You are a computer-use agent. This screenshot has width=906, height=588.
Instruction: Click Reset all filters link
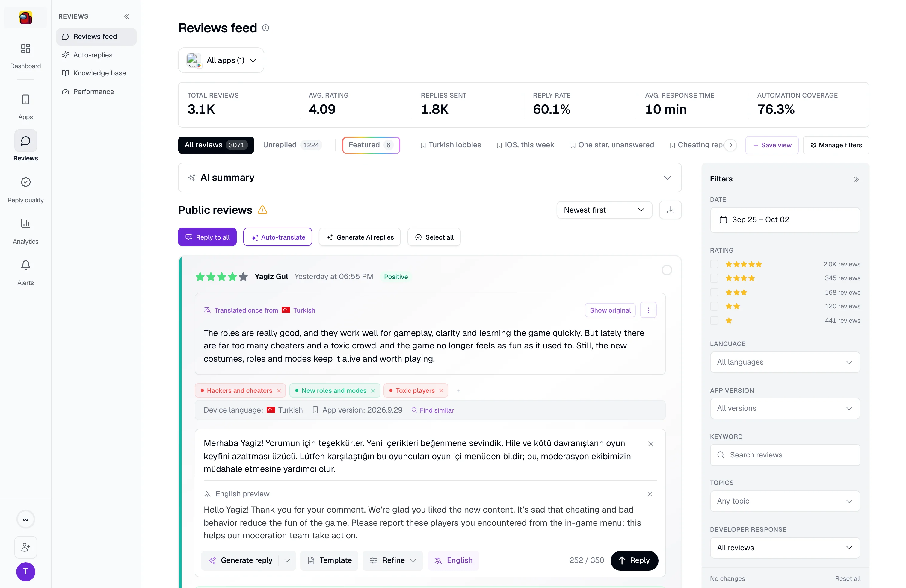click(x=847, y=578)
